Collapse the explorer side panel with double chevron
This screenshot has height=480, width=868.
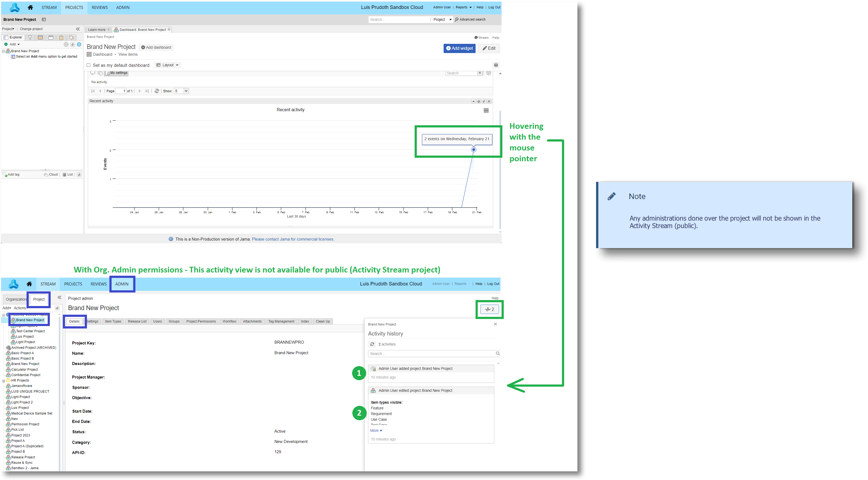point(78,29)
